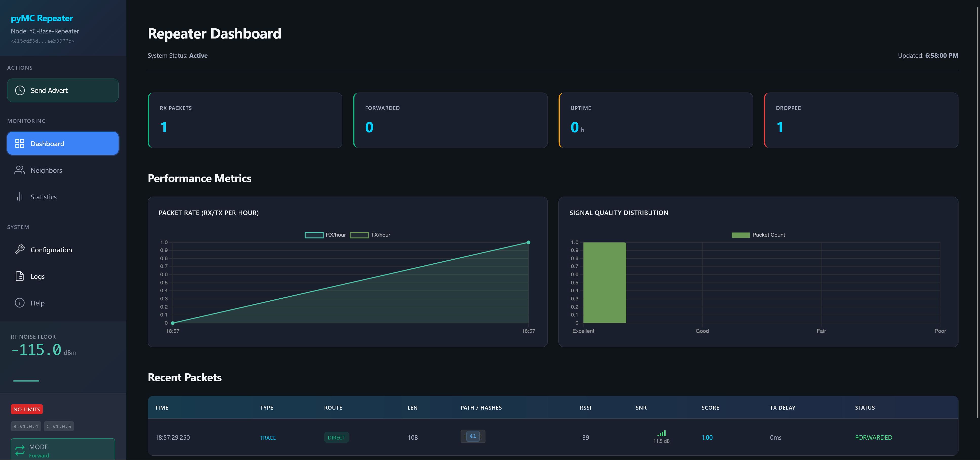The width and height of the screenshot is (980, 460).
Task: Click the clock icon on Send Advert
Action: coord(20,90)
